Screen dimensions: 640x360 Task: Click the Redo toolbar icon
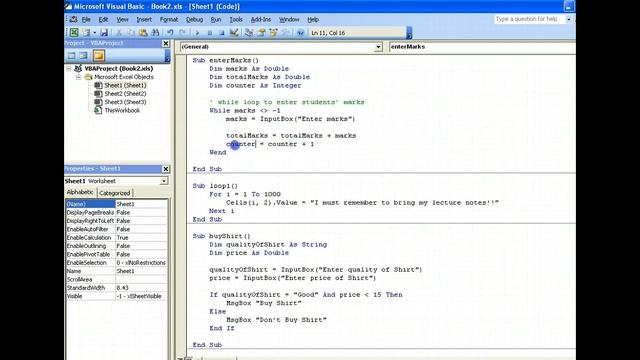click(x=182, y=33)
